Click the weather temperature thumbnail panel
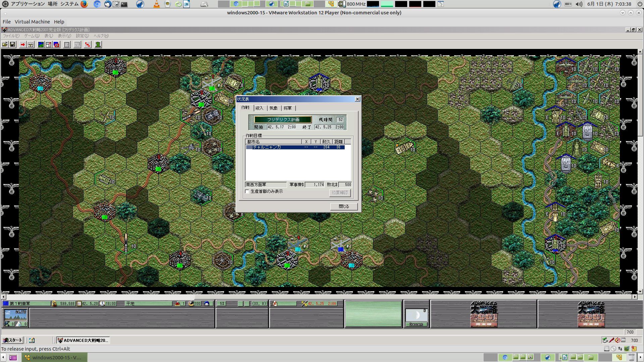The height and width of the screenshot is (362, 644). click(15, 318)
